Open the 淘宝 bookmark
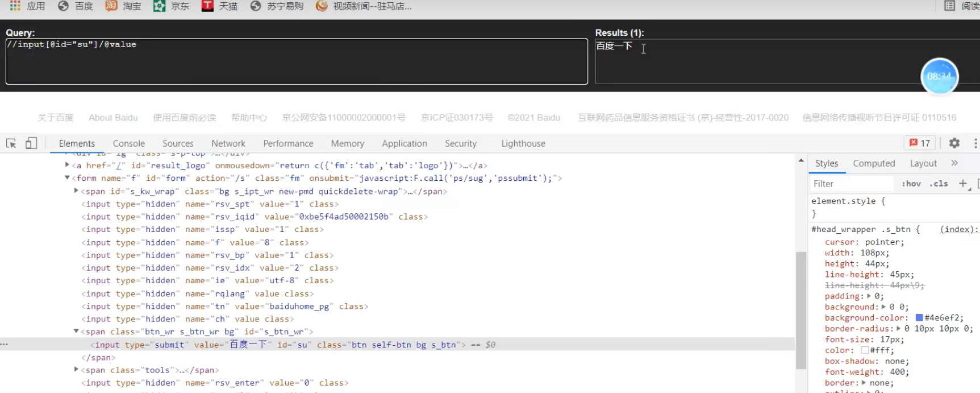 [123, 6]
